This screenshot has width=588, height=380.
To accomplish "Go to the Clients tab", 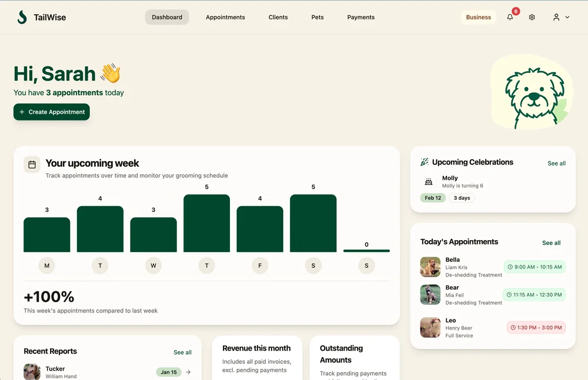I will click(x=278, y=18).
